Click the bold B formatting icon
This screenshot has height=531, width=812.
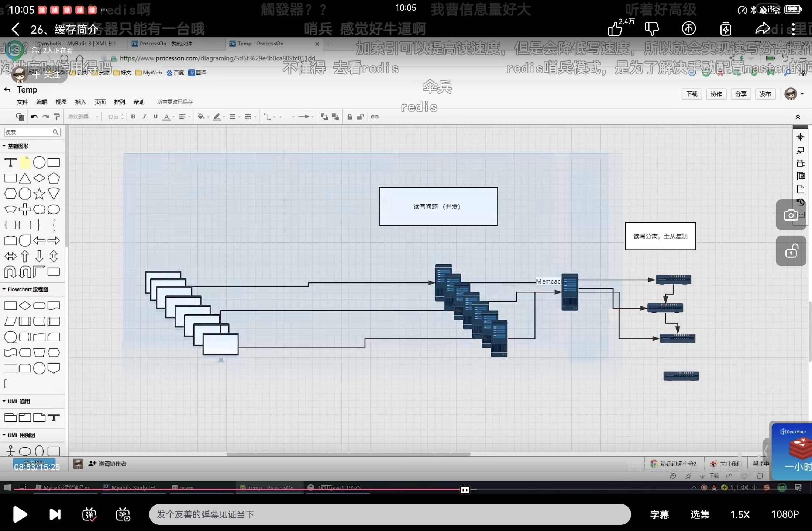tap(133, 117)
